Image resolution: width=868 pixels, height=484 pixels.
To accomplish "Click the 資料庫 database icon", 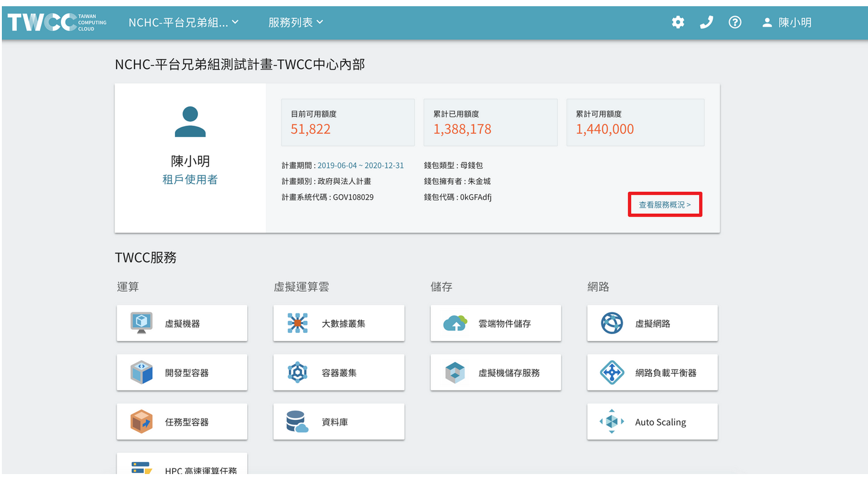I will tap(298, 421).
